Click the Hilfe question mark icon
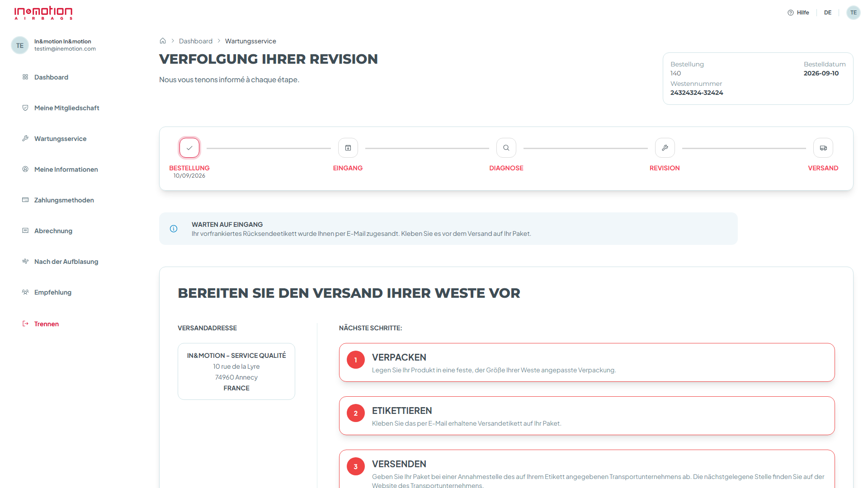 click(791, 13)
